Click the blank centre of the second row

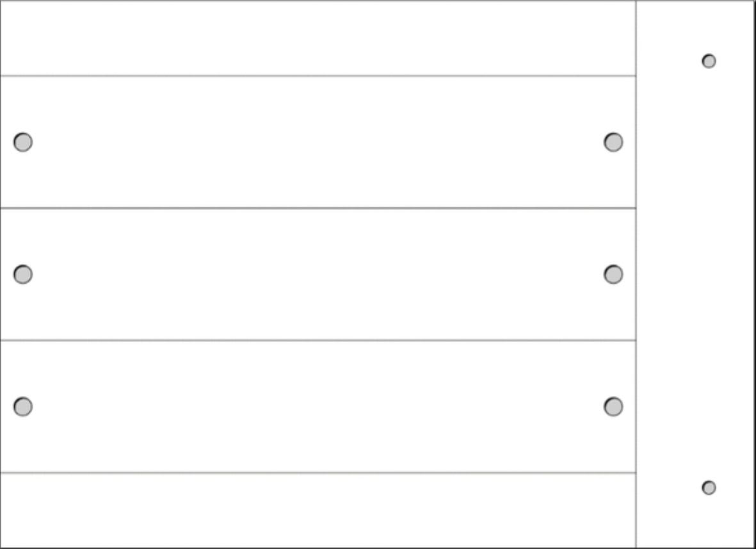click(x=318, y=142)
